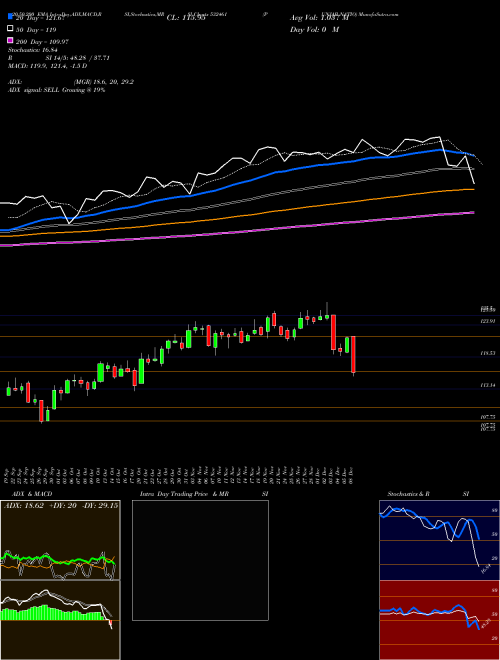Click the last red candlestick on price chart
The image size is (500, 660).
point(354,354)
